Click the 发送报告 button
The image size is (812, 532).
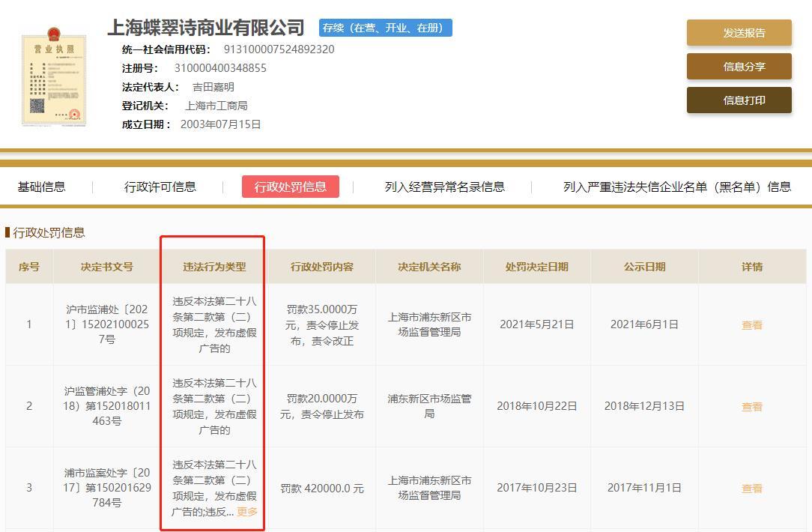(x=739, y=33)
